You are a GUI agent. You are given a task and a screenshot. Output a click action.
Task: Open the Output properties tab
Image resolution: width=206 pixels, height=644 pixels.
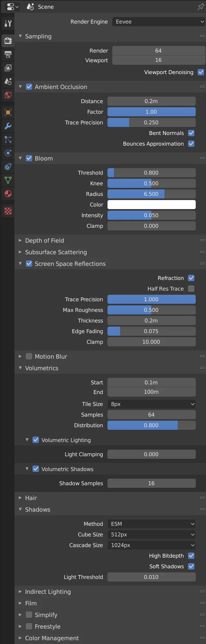tap(8, 54)
